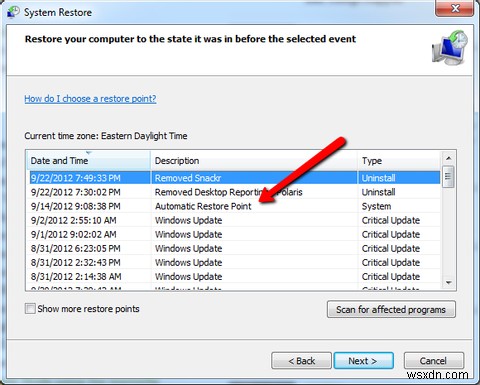Click the list scrollbar down arrow
Image resolution: width=480 pixels, height=385 pixels.
[449, 283]
